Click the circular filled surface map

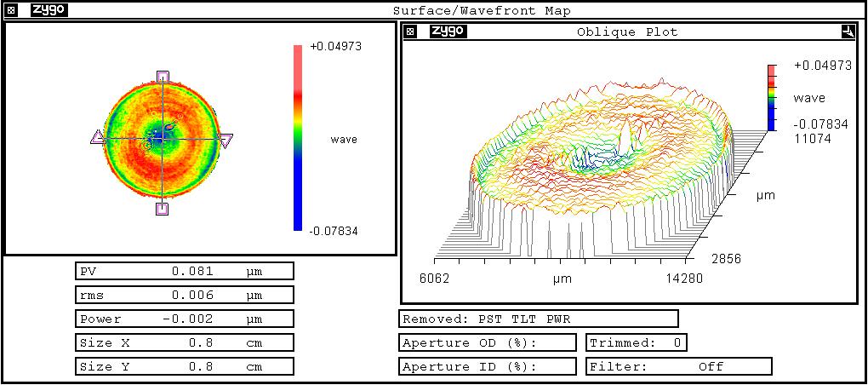pyautogui.click(x=163, y=139)
